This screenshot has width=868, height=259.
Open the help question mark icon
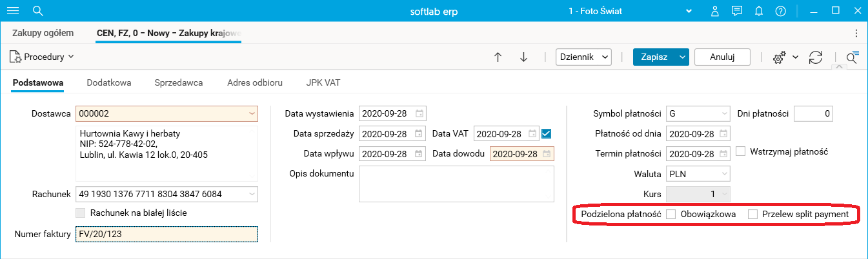780,11
